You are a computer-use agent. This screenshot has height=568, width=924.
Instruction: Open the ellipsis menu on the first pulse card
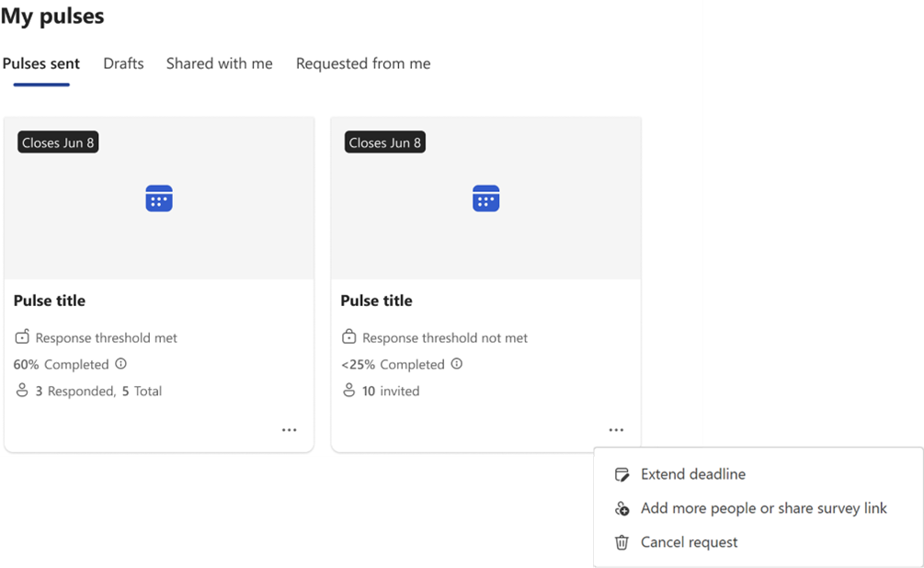coord(290,429)
